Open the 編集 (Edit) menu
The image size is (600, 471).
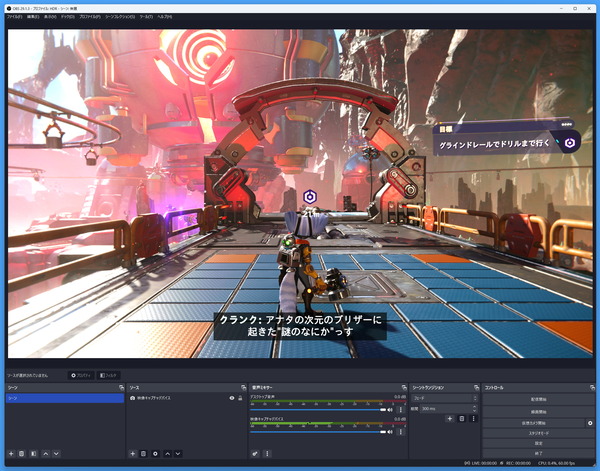click(33, 17)
